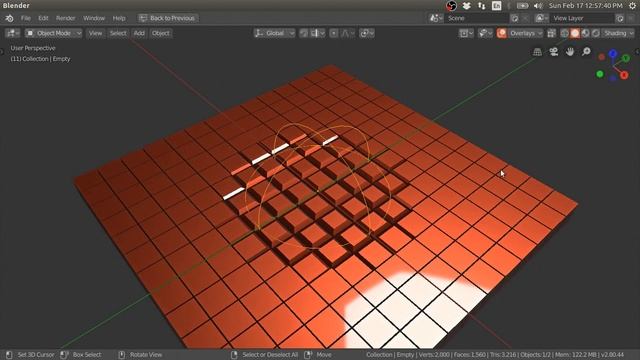Image resolution: width=640 pixels, height=360 pixels.
Task: Open the editor type selector
Action: (13, 33)
